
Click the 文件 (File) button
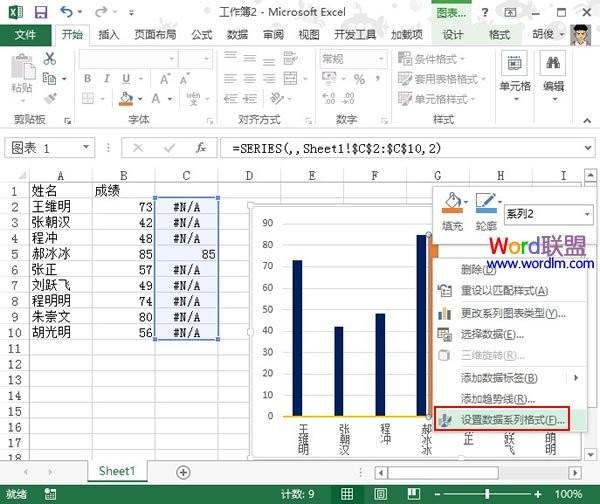[x=25, y=34]
